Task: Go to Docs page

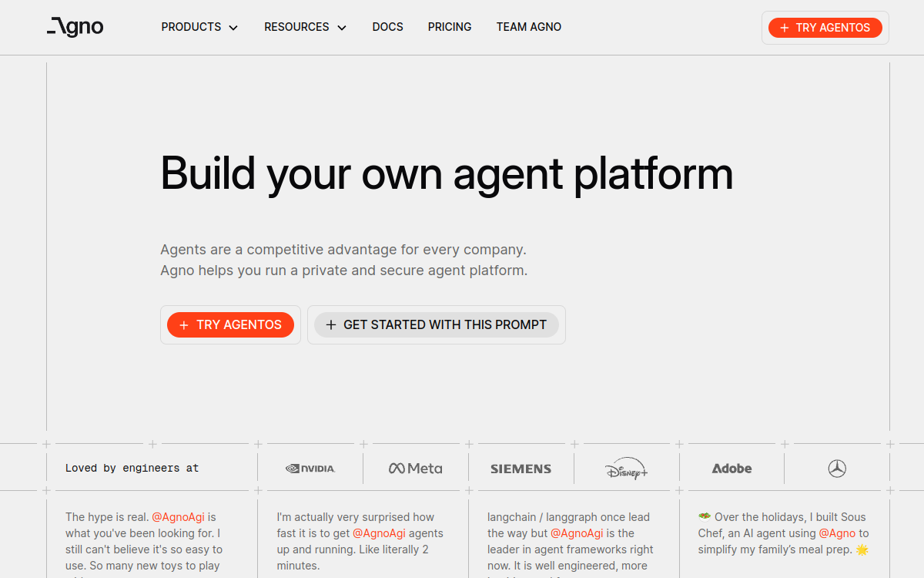Action: (387, 27)
